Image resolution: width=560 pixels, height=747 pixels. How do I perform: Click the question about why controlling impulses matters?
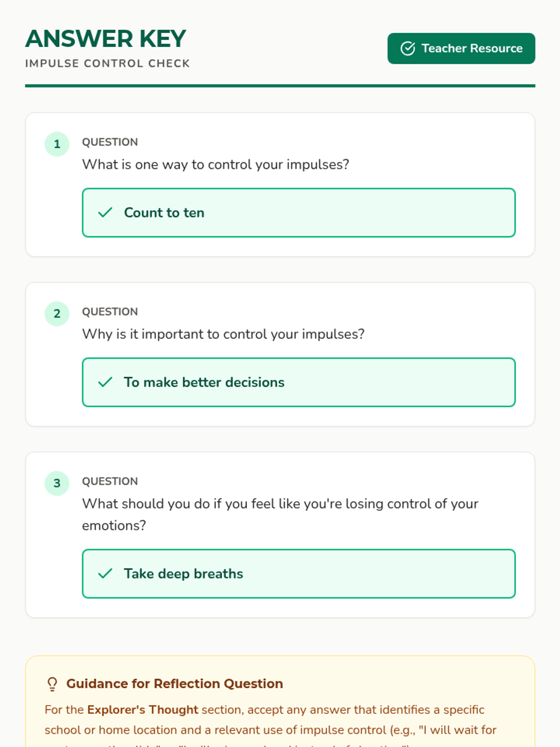click(x=224, y=334)
